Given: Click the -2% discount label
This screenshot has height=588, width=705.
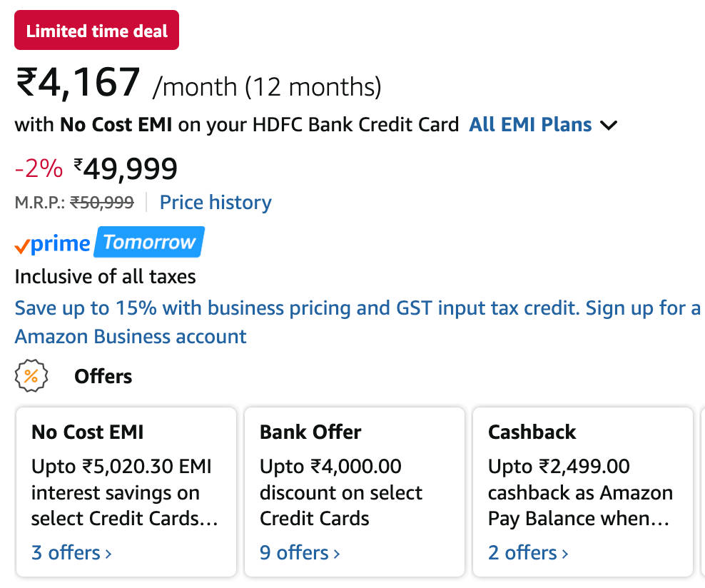Looking at the screenshot, I should [x=39, y=169].
